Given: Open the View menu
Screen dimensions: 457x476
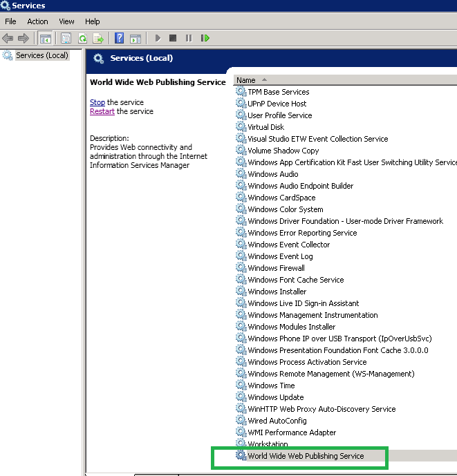Looking at the screenshot, I should tap(66, 21).
